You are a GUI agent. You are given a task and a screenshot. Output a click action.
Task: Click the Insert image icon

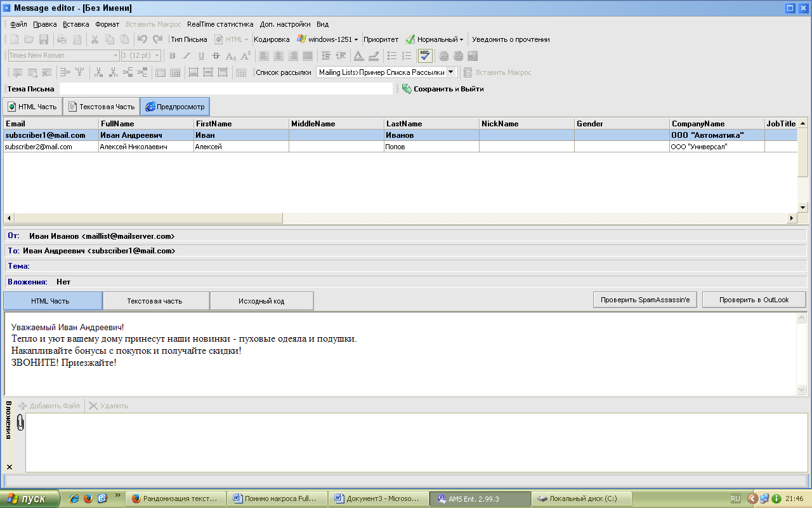(x=473, y=56)
